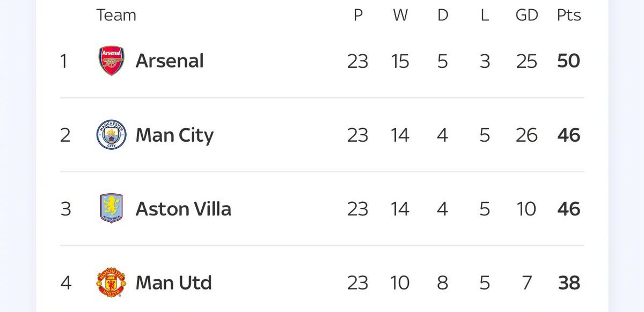Click the Man Utd club crest

point(111,282)
